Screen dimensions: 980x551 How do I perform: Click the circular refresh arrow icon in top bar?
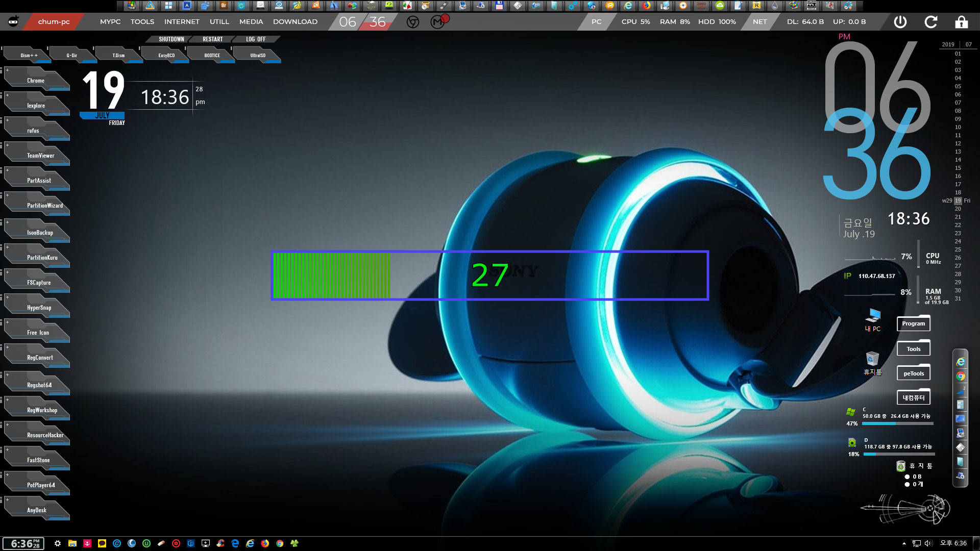(931, 22)
